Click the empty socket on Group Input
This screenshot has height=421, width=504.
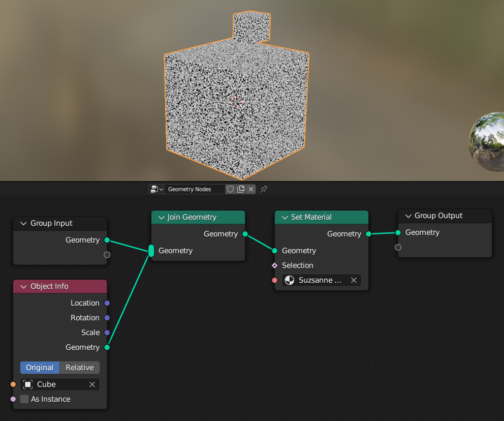[107, 255]
